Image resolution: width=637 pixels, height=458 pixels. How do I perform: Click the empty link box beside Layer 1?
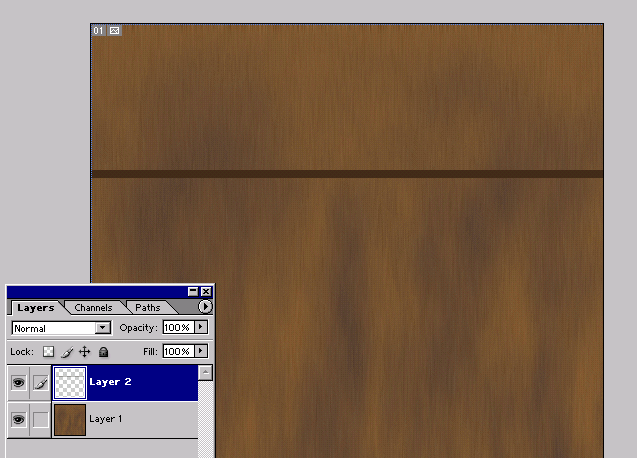(41, 419)
